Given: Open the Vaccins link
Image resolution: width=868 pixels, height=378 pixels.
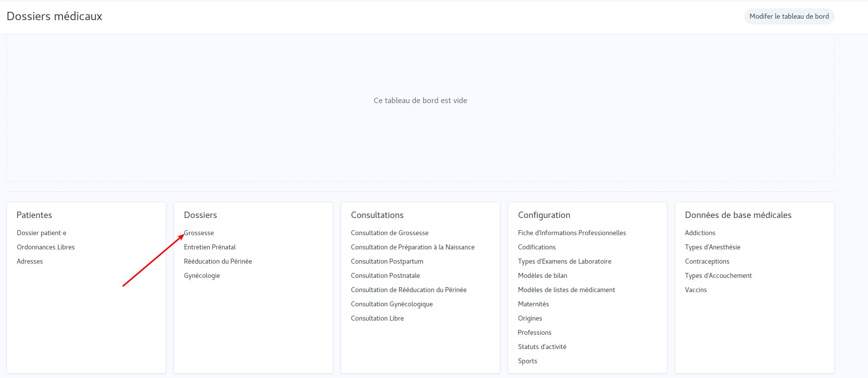Looking at the screenshot, I should pos(696,290).
